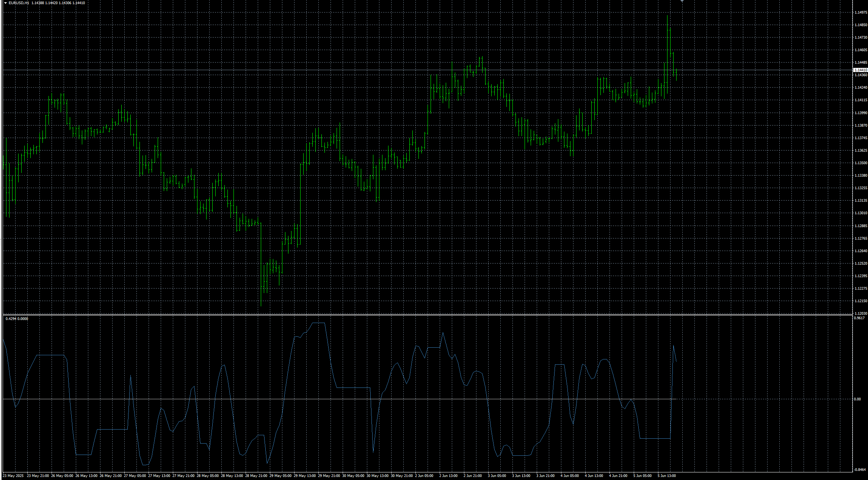Click the 23 May 21:00 time label
Screen dimensions: 868x480
pyautogui.click(x=38, y=476)
